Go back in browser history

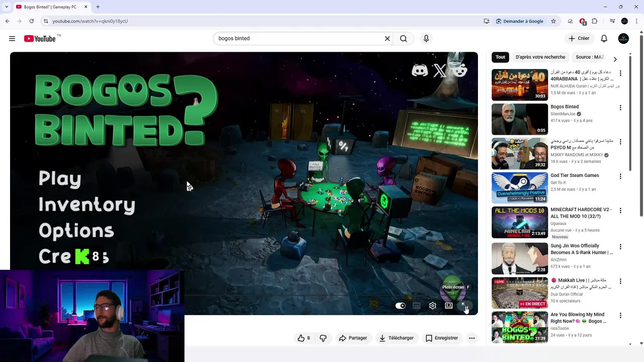pos(7,21)
